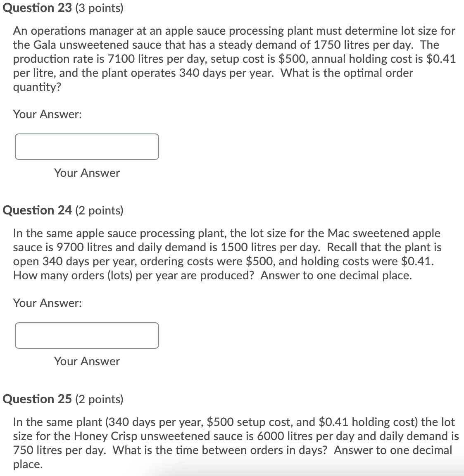
Task: Click the Your Answer: prompt text for Question 23
Action: 48,114
